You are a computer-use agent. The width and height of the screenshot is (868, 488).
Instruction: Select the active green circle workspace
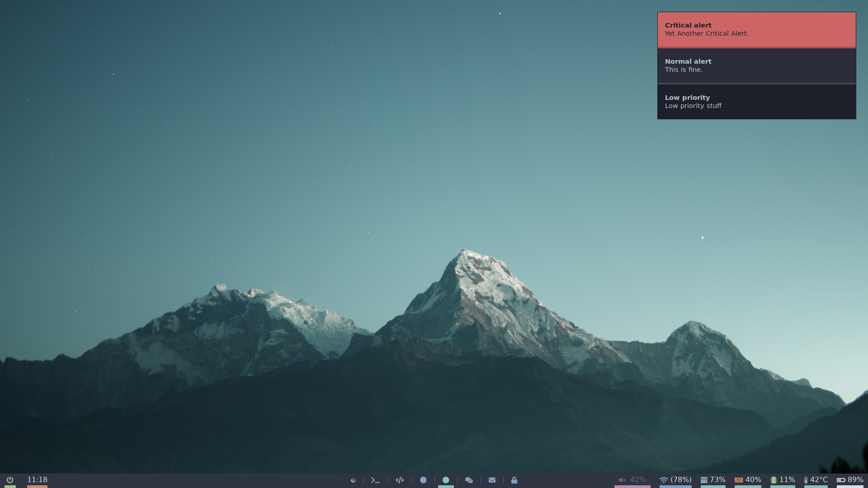(x=446, y=480)
